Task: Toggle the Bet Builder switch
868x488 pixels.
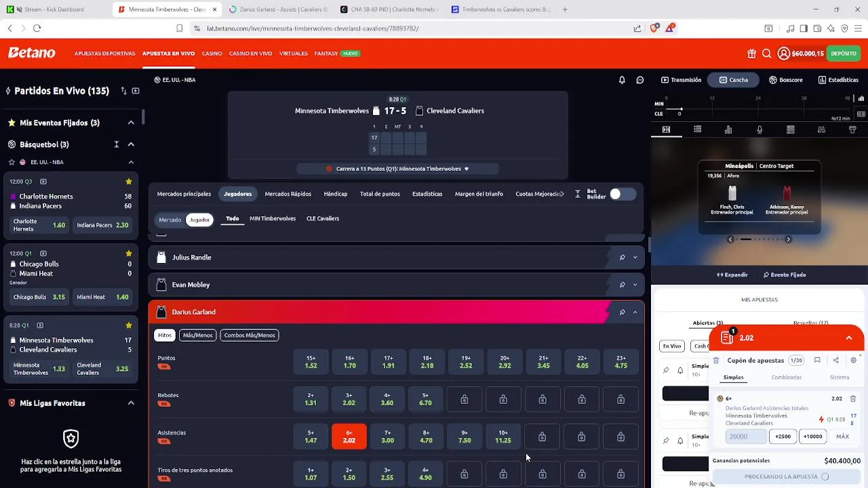Action: [623, 194]
